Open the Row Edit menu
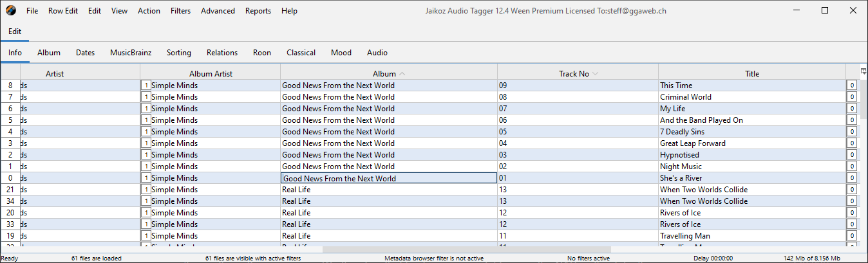 pos(63,11)
